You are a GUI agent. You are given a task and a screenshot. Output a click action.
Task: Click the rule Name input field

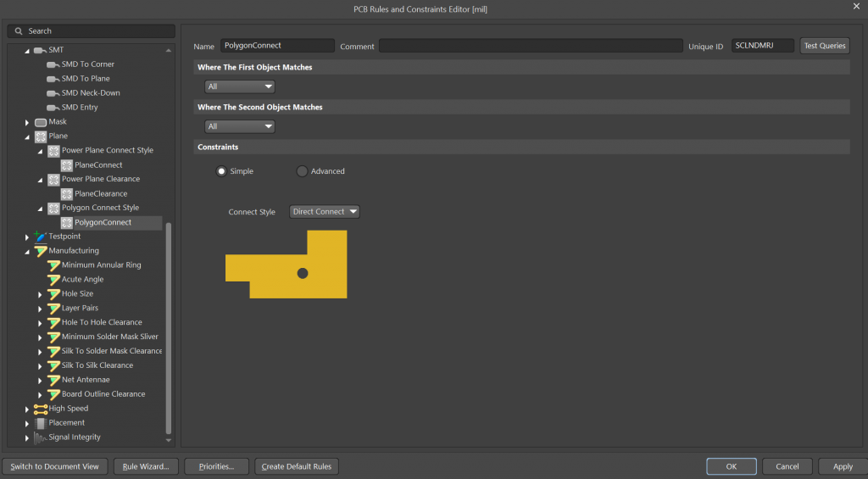(x=277, y=46)
